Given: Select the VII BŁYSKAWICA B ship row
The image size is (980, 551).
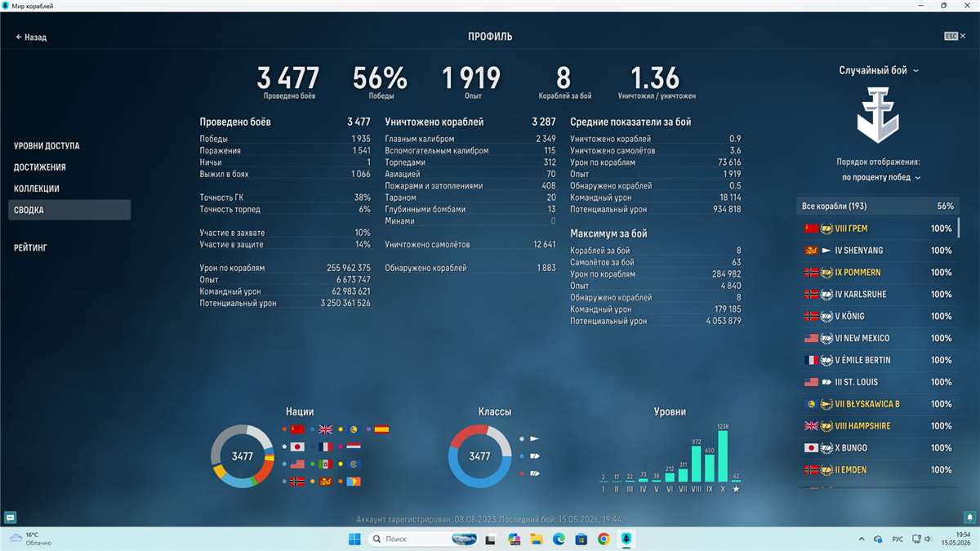Looking at the screenshot, I should pos(878,404).
